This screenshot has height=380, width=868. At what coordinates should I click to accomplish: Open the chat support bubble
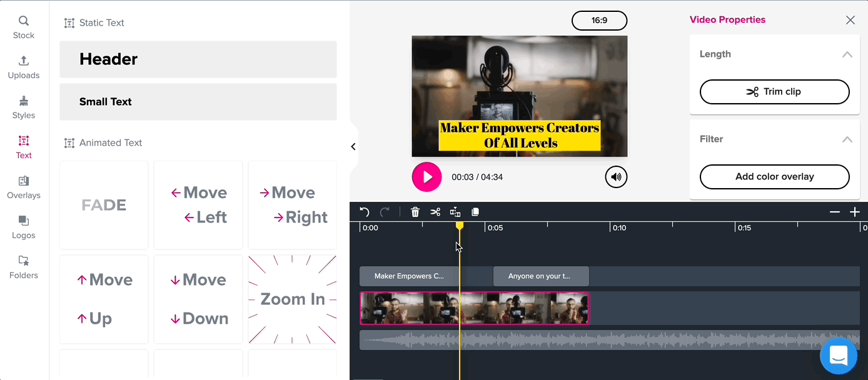click(x=838, y=356)
